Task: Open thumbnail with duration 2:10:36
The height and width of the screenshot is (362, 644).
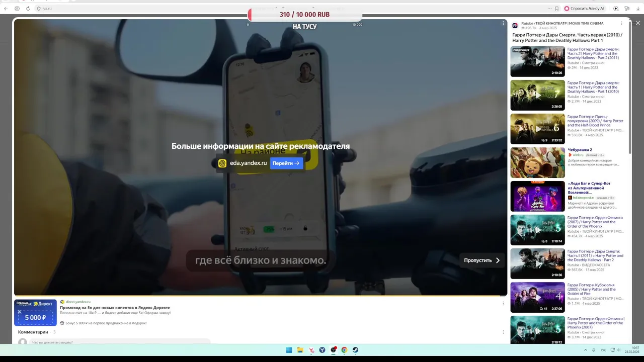Action: click(537, 263)
